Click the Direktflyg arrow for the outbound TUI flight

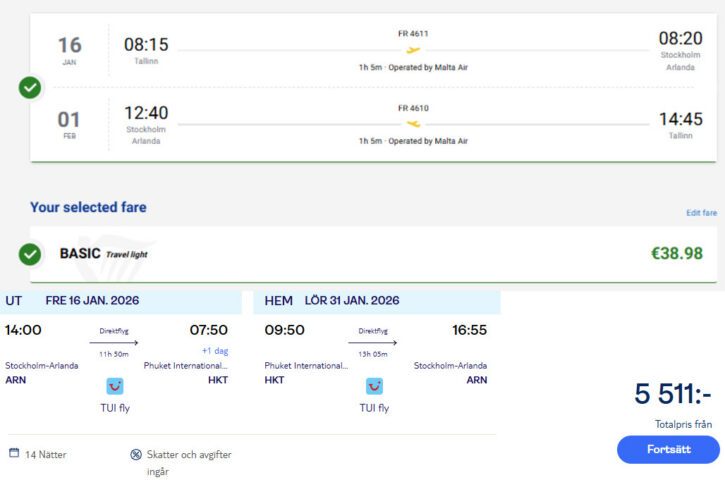click(x=114, y=343)
